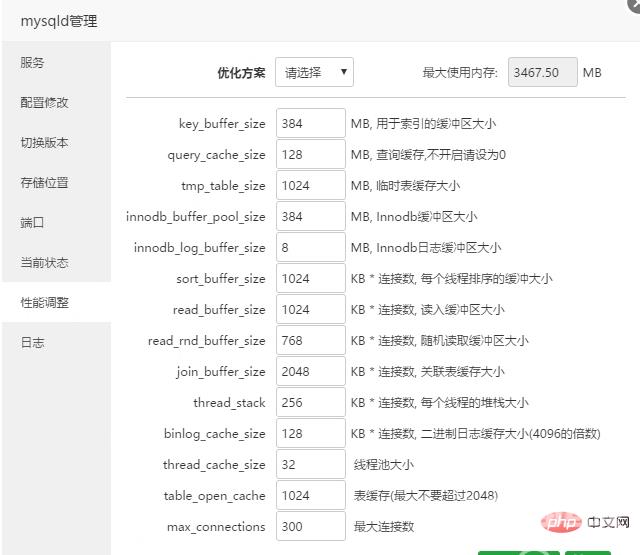Edit the query_cache_size value field

point(310,155)
